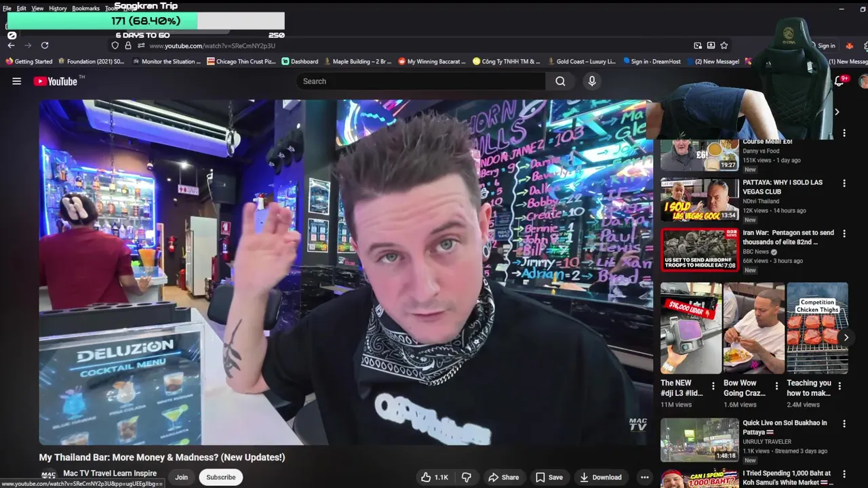This screenshot has height=488, width=868.
Task: View site security padlock information
Action: (128, 45)
